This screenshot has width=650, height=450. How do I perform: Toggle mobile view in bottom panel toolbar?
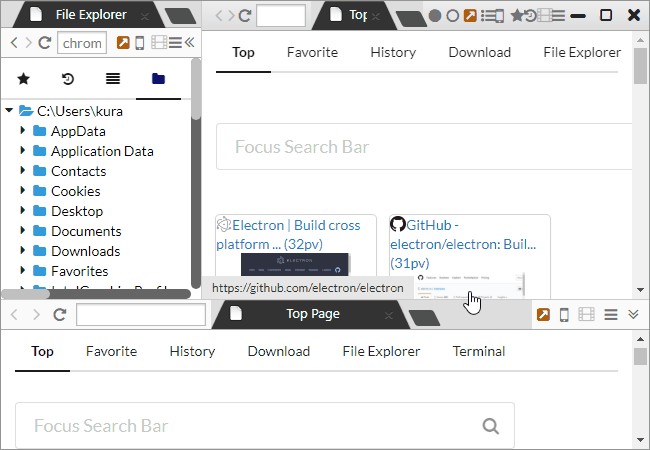pyautogui.click(x=564, y=315)
